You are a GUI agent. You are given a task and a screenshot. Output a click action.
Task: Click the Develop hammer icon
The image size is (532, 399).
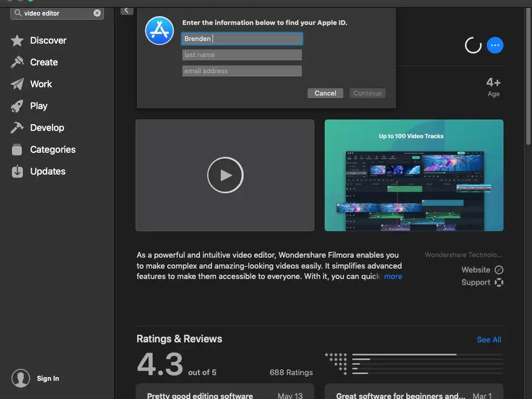coord(17,128)
